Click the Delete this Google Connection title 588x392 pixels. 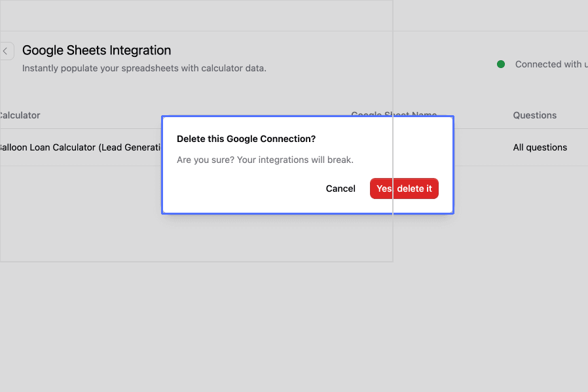pos(246,139)
